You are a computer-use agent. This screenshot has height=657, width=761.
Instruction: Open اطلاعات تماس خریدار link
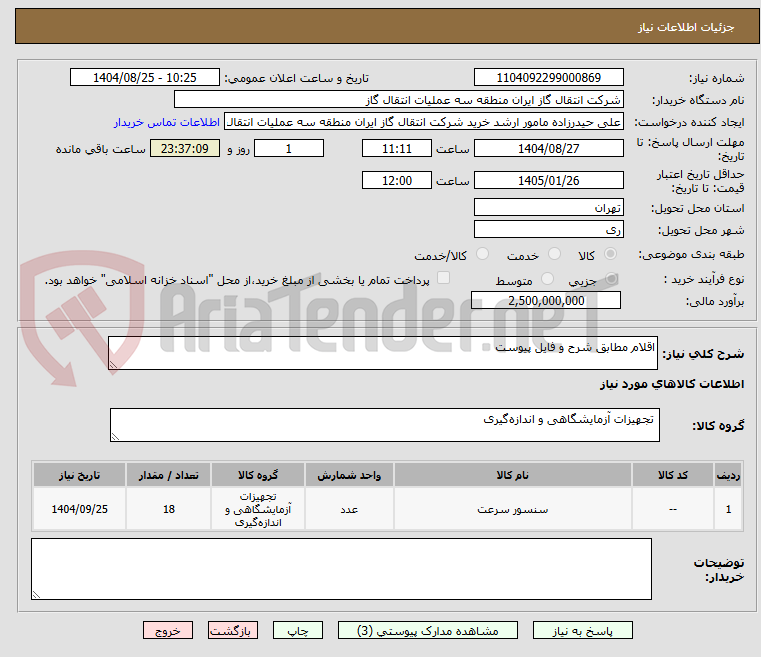(166, 122)
